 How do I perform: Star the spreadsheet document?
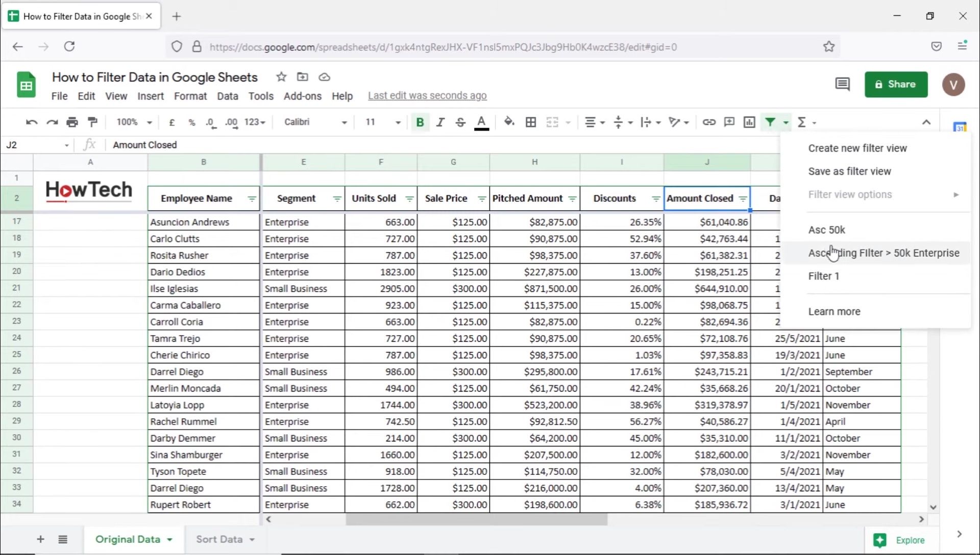(281, 77)
